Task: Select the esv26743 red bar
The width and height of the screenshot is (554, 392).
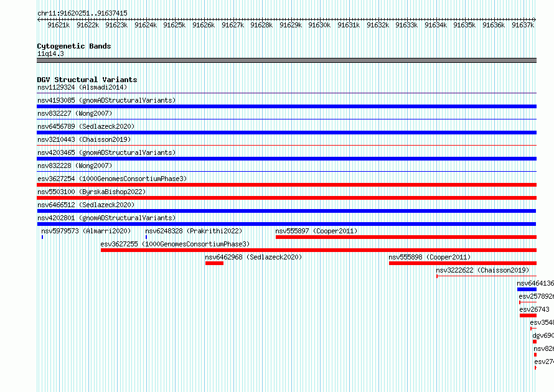Action: 528,315
